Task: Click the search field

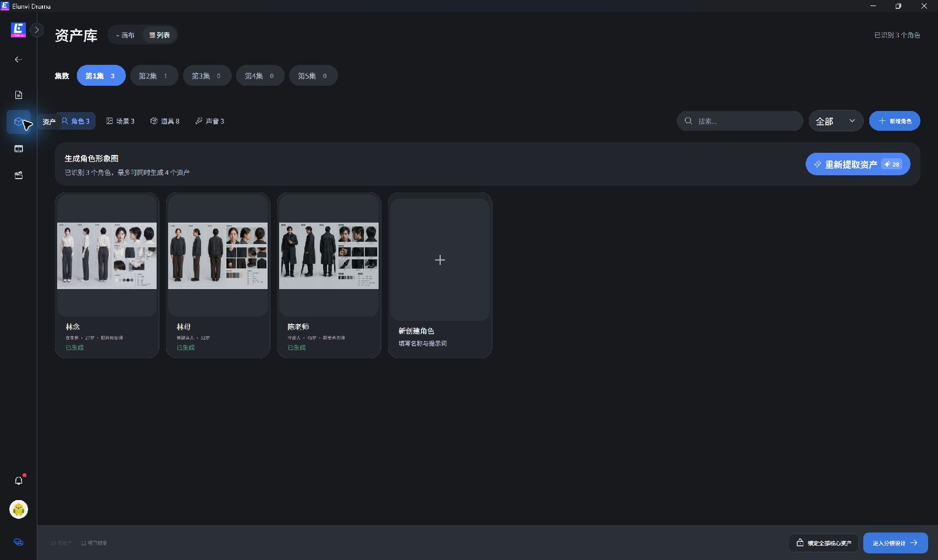Action: (740, 121)
